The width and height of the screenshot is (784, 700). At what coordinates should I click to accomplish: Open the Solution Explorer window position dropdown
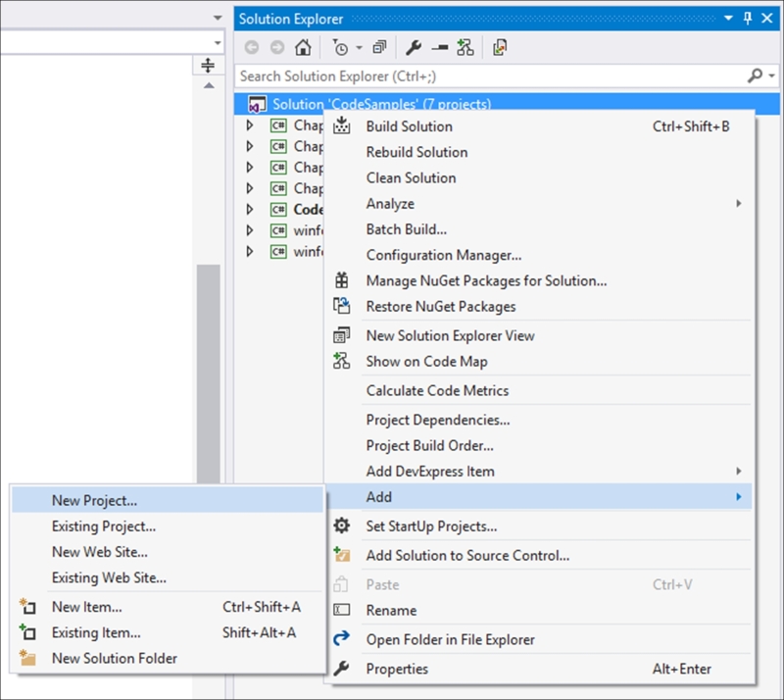(x=728, y=19)
